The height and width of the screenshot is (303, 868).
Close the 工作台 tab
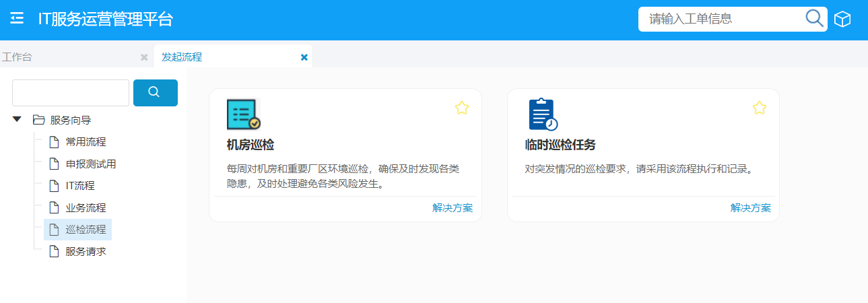(144, 57)
